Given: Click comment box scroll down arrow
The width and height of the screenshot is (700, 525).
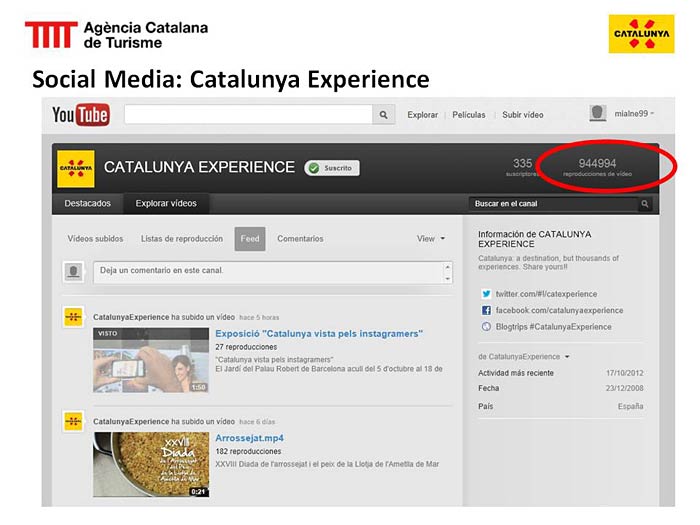Looking at the screenshot, I should point(447,279).
